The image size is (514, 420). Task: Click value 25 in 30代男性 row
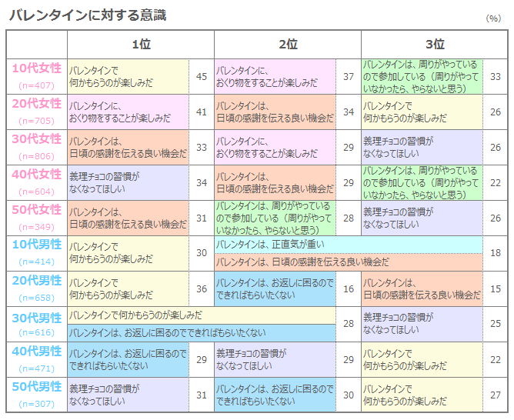click(496, 324)
